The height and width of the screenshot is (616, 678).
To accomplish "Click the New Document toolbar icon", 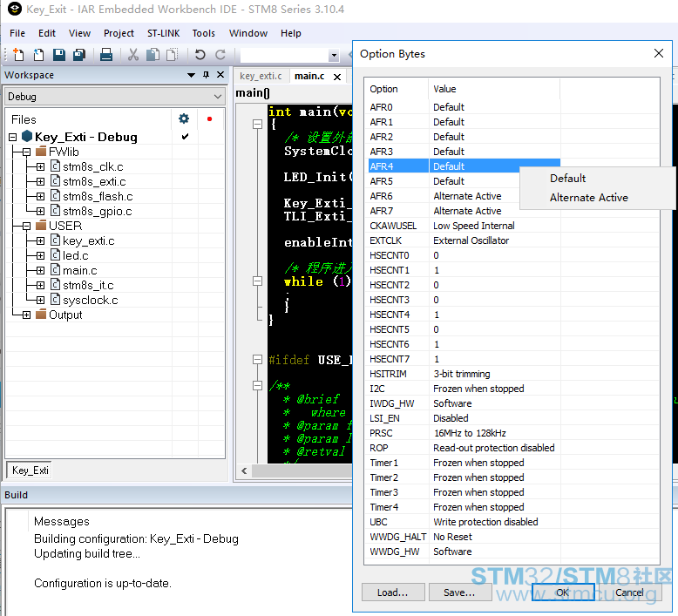I will [18, 55].
